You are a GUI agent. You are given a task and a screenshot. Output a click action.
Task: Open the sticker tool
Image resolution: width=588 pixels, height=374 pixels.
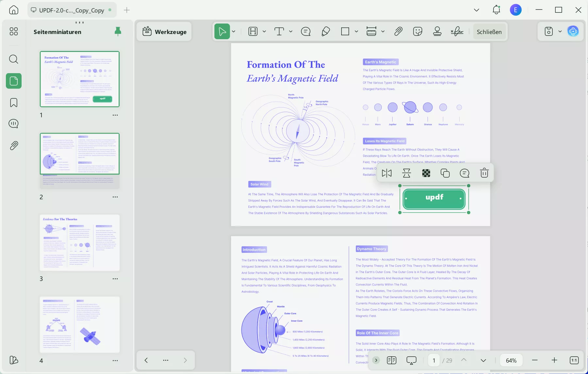click(x=417, y=31)
